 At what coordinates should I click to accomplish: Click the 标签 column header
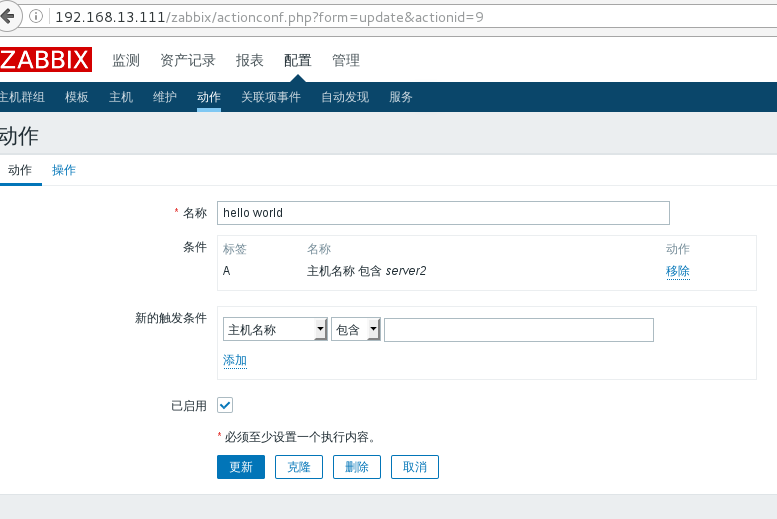click(x=234, y=249)
